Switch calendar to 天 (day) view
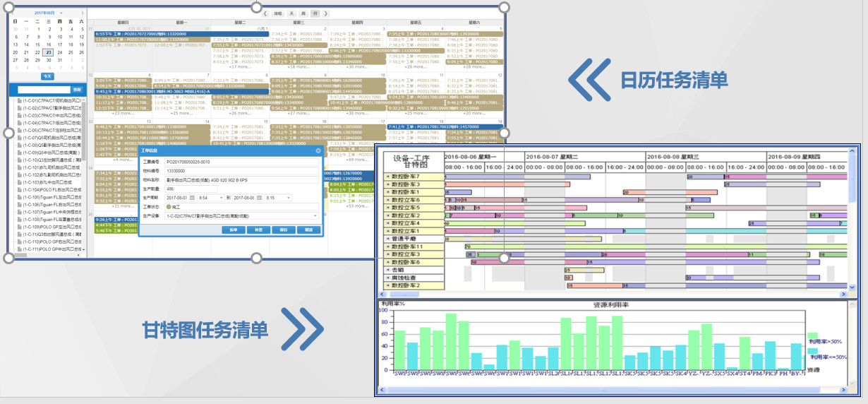868x404 pixels. pos(291,13)
